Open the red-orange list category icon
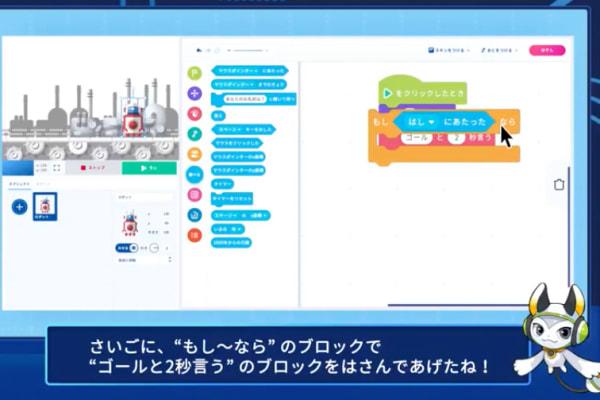Screen dimensions: 600x400 194,235
